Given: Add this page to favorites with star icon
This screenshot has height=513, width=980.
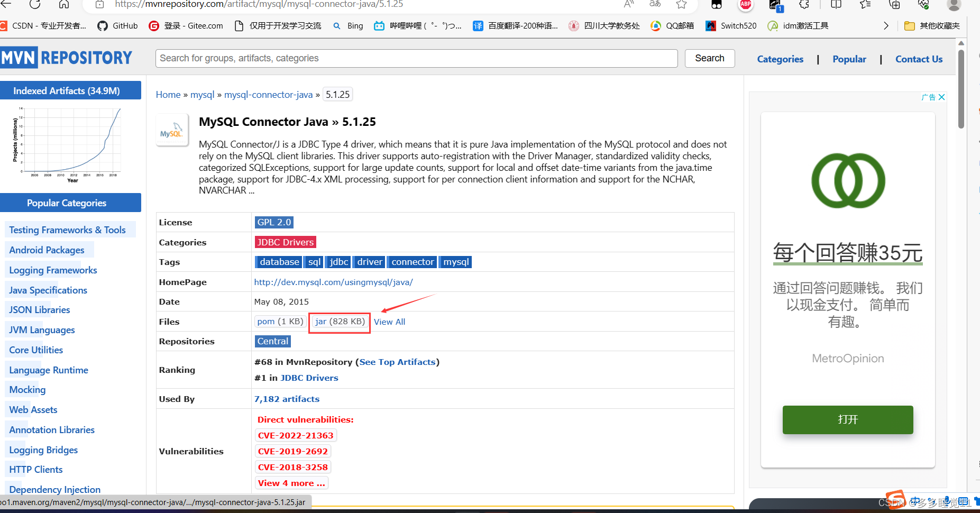Looking at the screenshot, I should coord(682,4).
